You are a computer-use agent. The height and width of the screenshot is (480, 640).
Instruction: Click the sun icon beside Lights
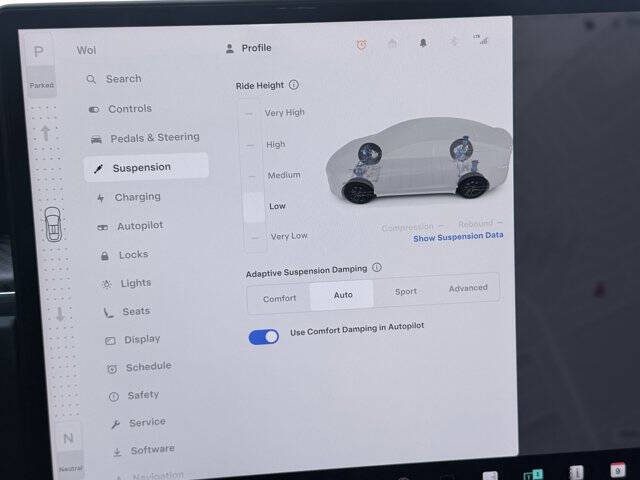tap(107, 284)
